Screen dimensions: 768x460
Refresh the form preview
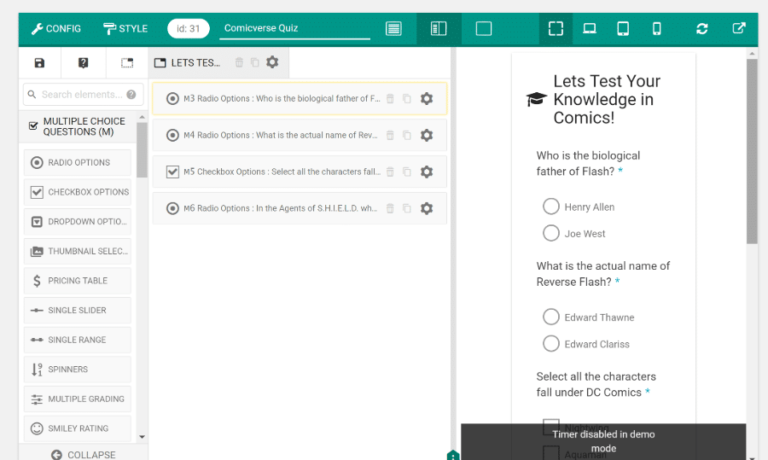tap(702, 28)
